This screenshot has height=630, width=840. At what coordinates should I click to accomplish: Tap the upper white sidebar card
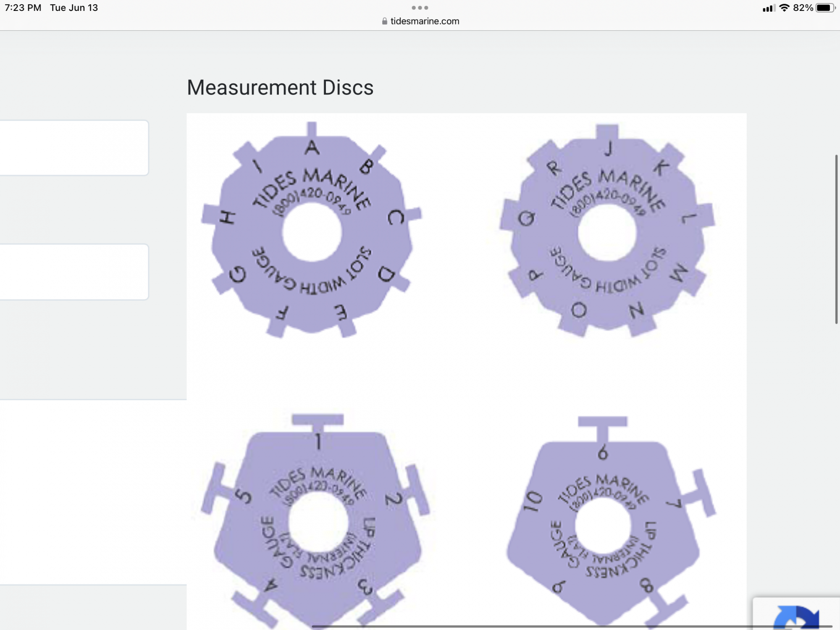pos(74,148)
